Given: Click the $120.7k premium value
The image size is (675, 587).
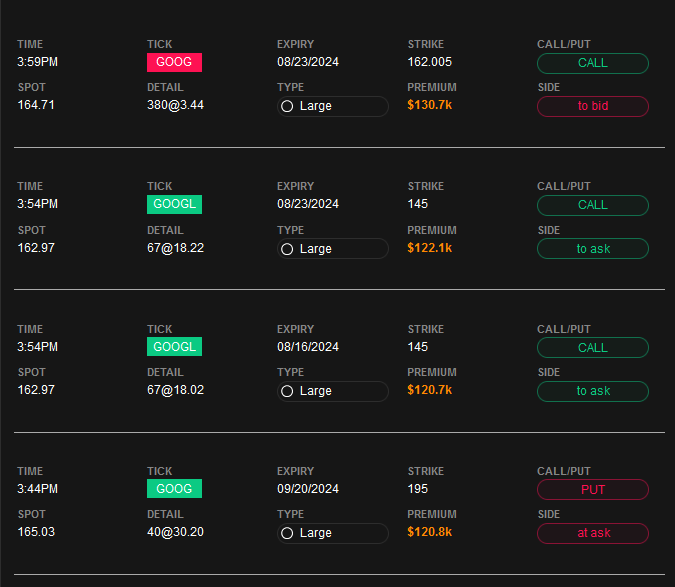Looking at the screenshot, I should click(x=430, y=390).
